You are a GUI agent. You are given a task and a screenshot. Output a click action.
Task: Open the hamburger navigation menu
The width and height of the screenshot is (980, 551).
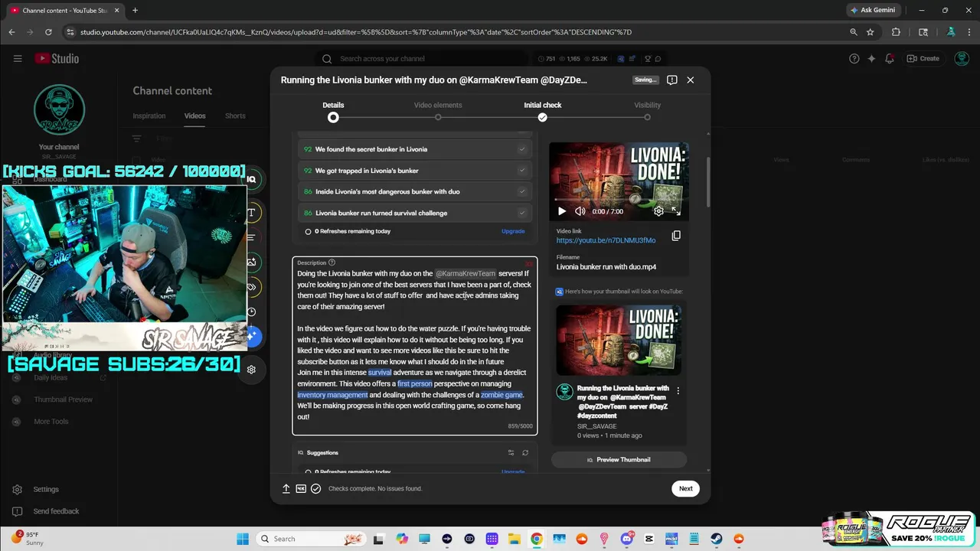18,58
